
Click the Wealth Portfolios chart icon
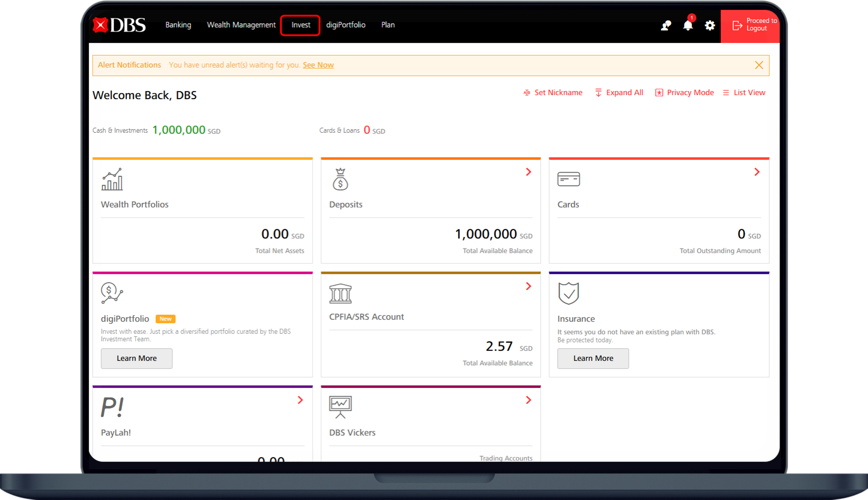click(112, 179)
